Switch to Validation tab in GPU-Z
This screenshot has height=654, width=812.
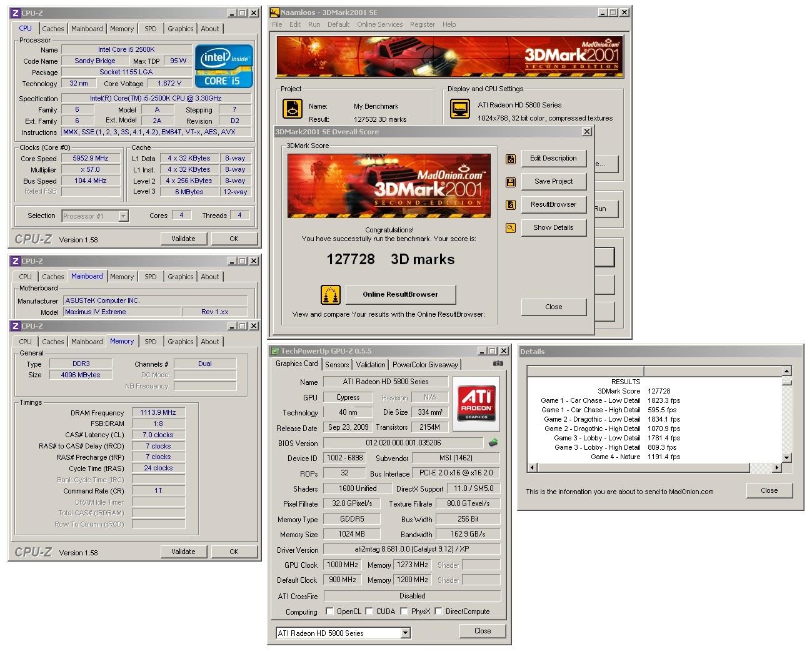point(371,365)
